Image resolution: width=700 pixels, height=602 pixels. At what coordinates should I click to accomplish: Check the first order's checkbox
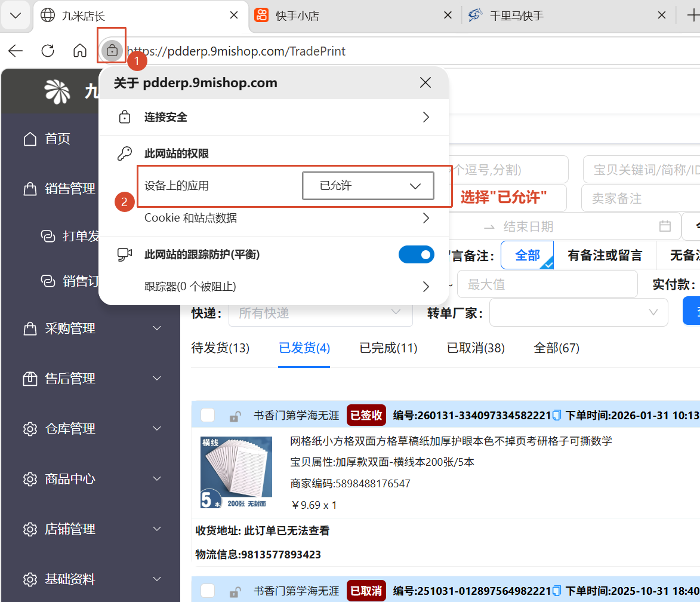point(208,415)
